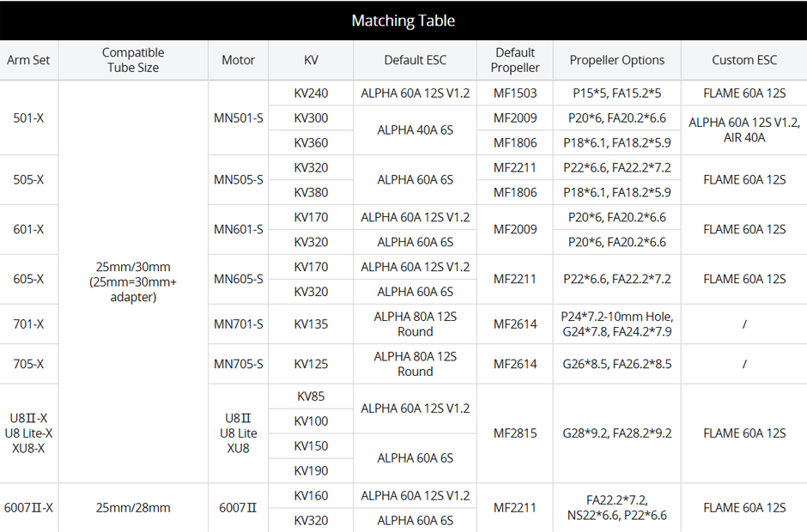Screen dimensions: 807x532
Task: Select the Propeller Options column header
Action: pyautogui.click(x=617, y=60)
